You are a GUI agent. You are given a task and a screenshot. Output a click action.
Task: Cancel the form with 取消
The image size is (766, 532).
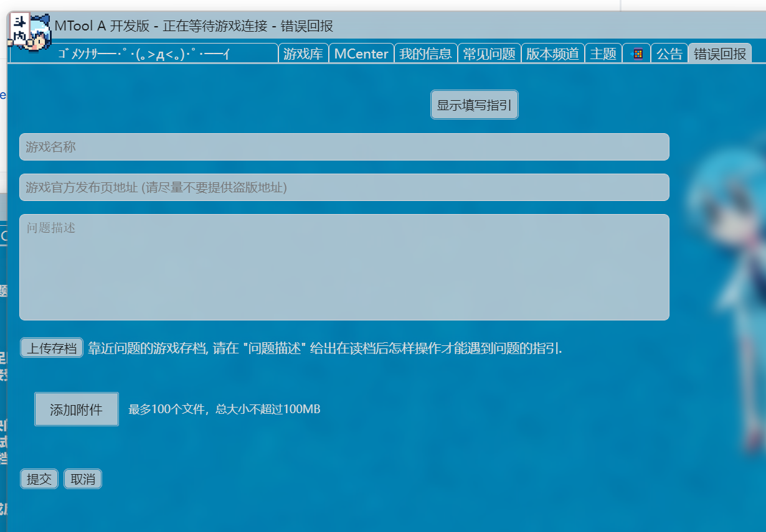click(x=82, y=478)
